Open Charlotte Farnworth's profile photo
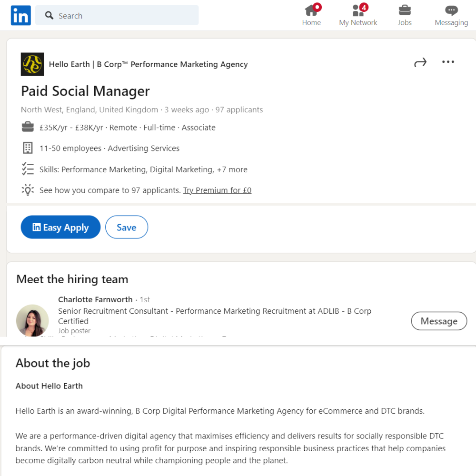The image size is (476, 476). click(x=32, y=320)
